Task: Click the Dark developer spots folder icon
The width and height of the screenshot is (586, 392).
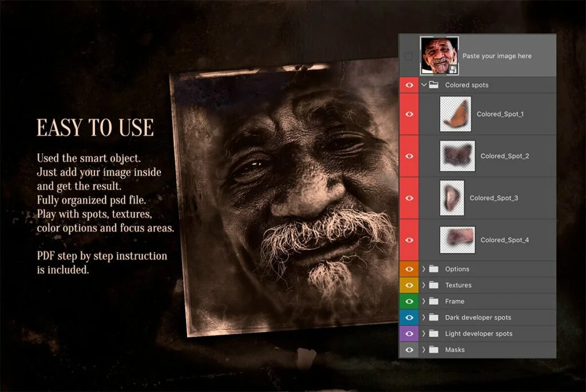Action: [x=433, y=318]
